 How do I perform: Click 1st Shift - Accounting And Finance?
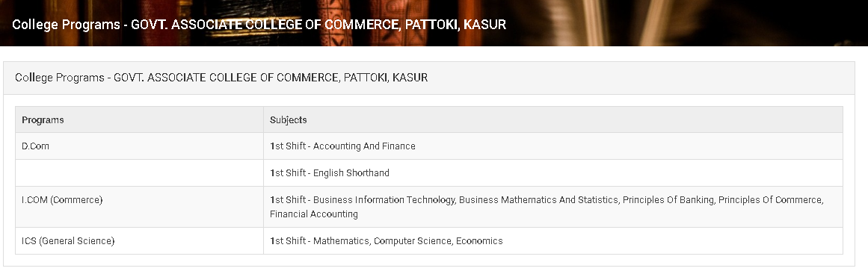(342, 146)
